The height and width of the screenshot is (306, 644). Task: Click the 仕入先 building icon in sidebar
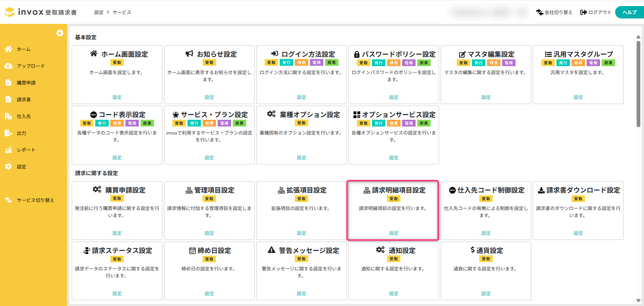[8, 116]
